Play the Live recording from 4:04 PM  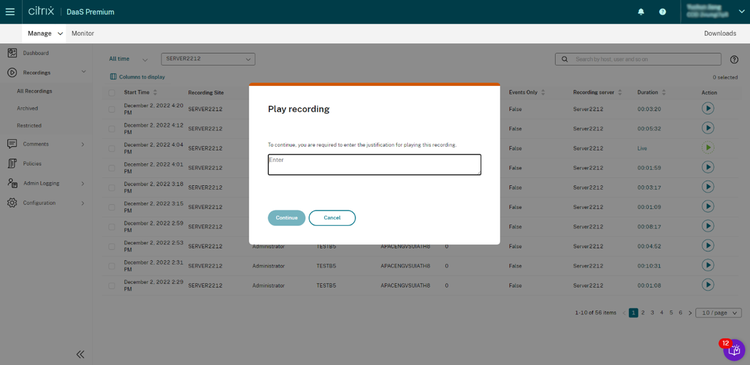pyautogui.click(x=708, y=148)
